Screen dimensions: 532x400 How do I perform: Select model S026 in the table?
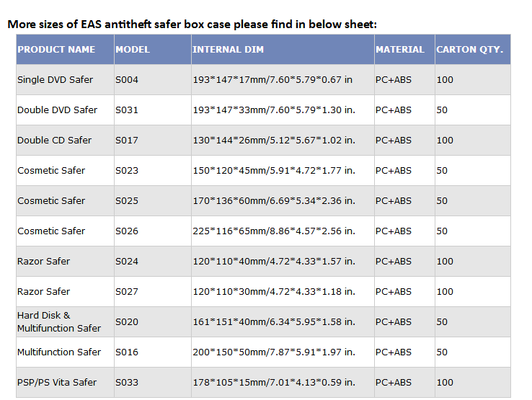(x=153, y=231)
